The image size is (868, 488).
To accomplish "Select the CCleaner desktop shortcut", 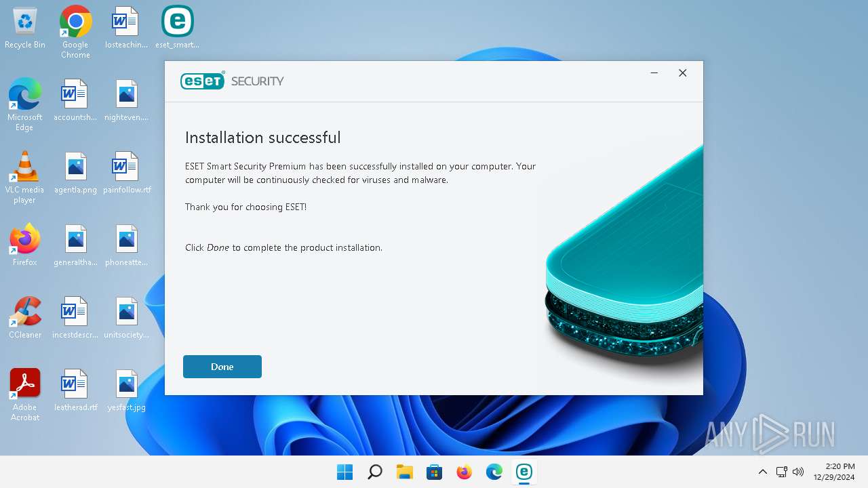I will [25, 319].
